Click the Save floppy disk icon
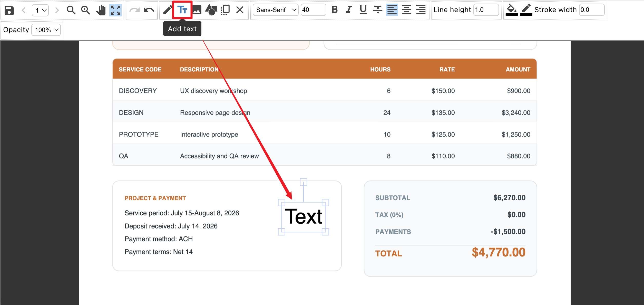 [x=9, y=10]
